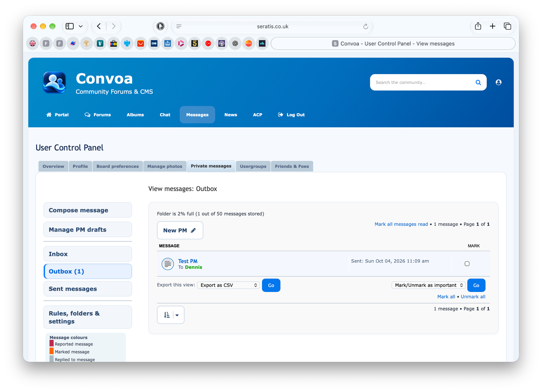The height and width of the screenshot is (392, 542).
Task: Click the Search the community field
Action: [423, 82]
